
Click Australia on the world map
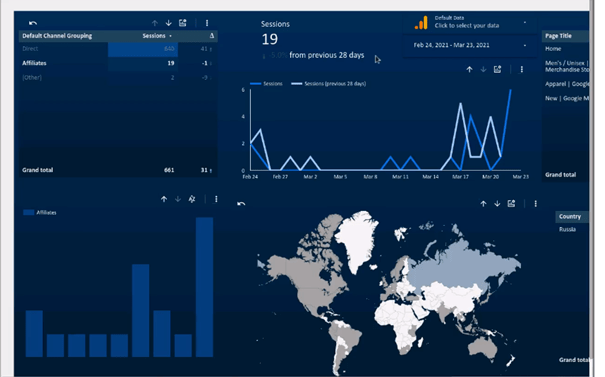coord(482,347)
